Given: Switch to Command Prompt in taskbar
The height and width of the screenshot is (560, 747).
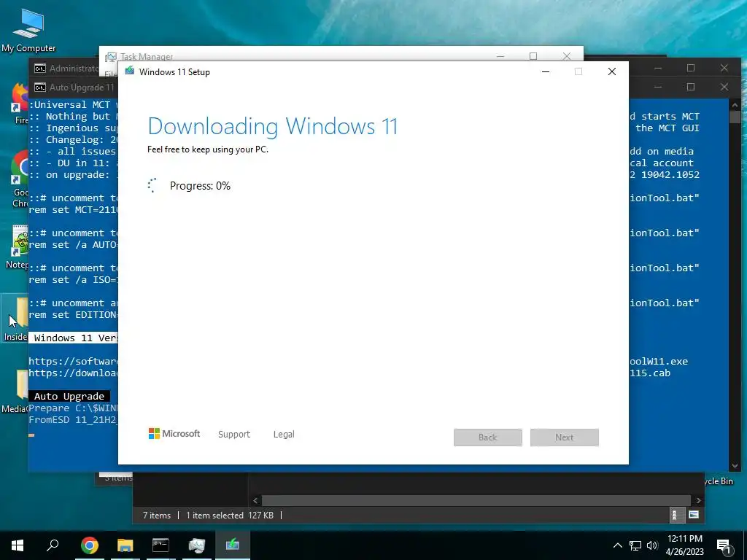Looking at the screenshot, I should tap(160, 545).
